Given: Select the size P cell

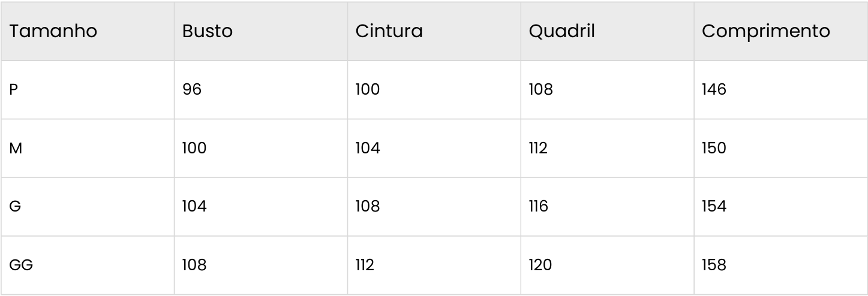Looking at the screenshot, I should click(14, 90).
